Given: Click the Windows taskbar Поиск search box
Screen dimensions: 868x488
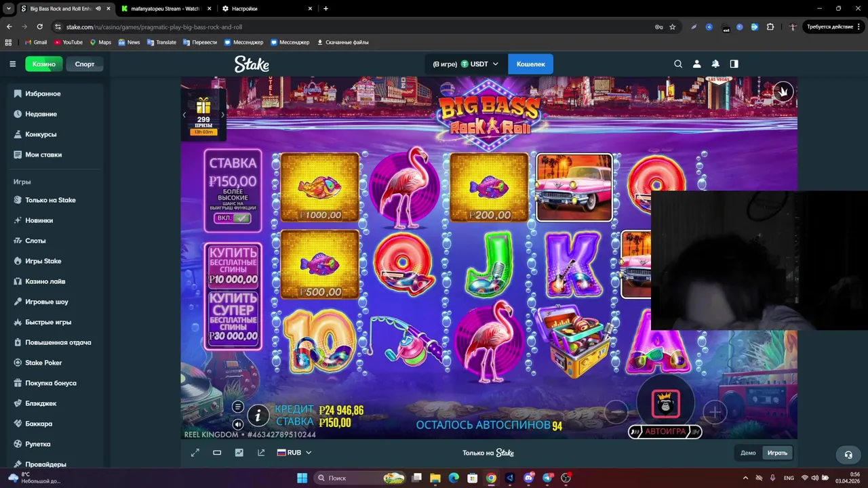Looking at the screenshot, I should [363, 478].
